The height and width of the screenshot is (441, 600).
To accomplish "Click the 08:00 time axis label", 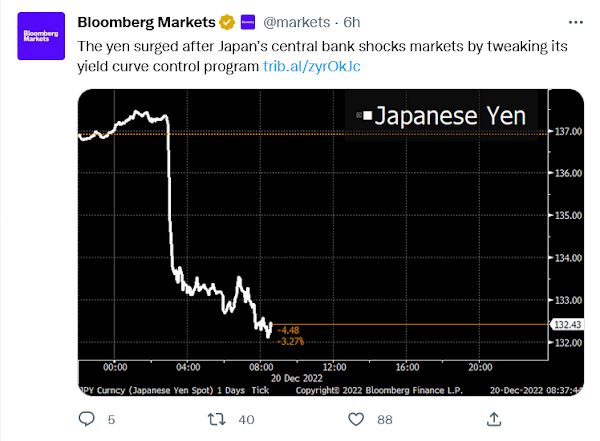I will click(261, 368).
